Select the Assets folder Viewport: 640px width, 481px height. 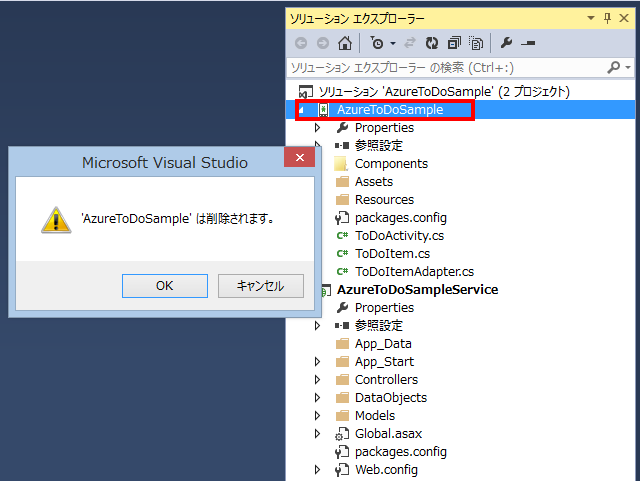coord(374,182)
